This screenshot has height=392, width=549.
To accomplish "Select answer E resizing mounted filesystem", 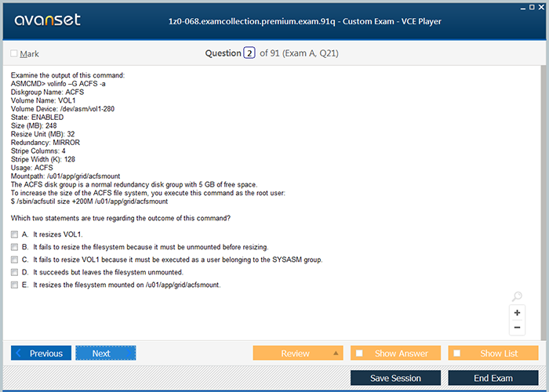I will tap(14, 285).
